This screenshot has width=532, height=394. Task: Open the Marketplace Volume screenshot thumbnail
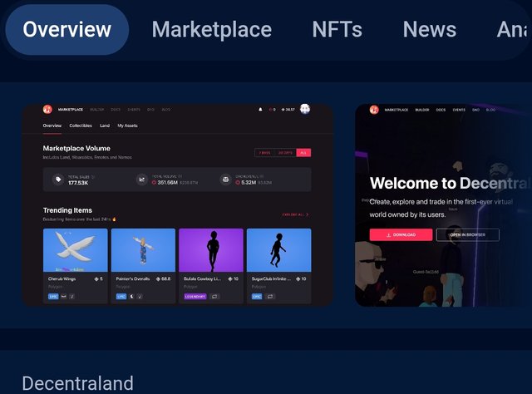coord(177,205)
